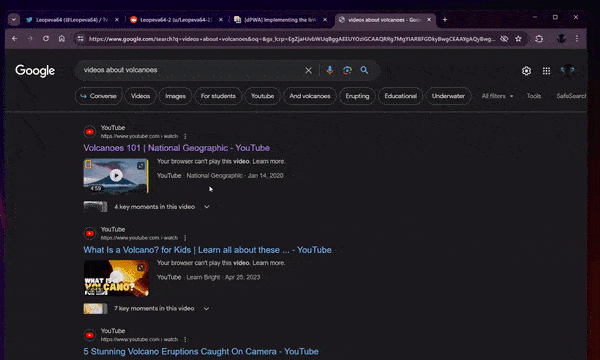This screenshot has height=360, width=600.
Task: Click the tracking protection eye icon
Action: coord(504,39)
